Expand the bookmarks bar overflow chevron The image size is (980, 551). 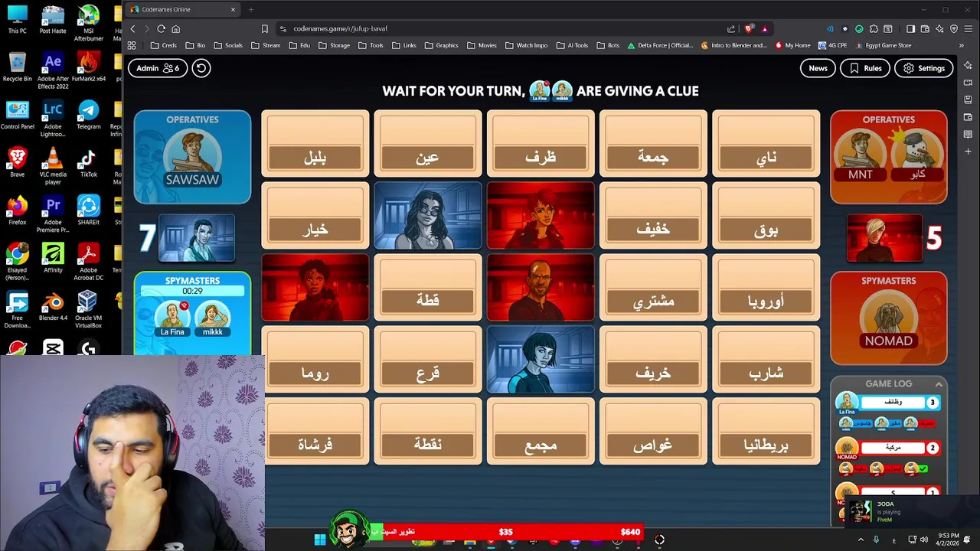click(x=961, y=45)
